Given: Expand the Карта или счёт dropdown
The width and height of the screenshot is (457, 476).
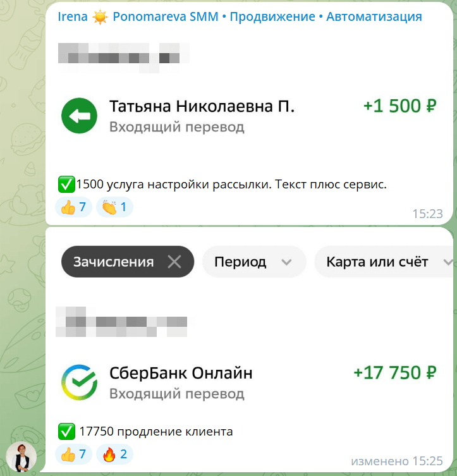Looking at the screenshot, I should (384, 262).
